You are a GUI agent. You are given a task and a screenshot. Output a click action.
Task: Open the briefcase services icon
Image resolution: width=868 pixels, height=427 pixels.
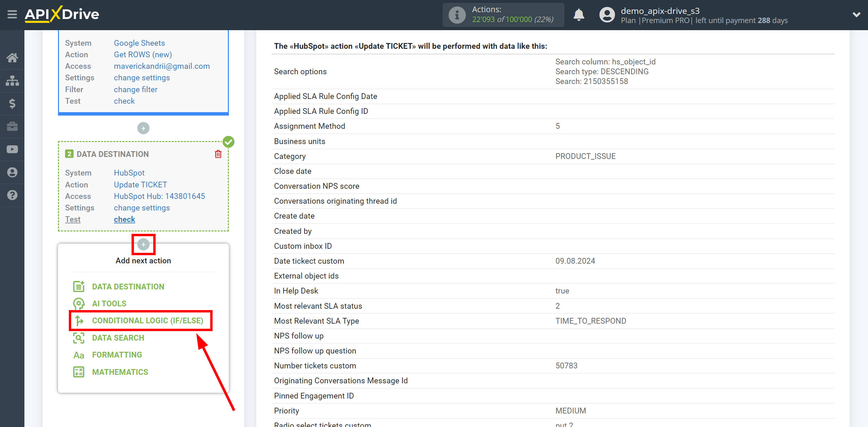[x=12, y=126]
